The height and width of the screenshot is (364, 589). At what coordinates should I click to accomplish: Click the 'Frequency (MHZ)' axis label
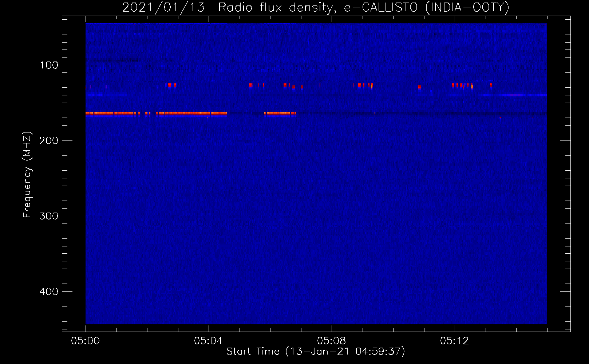tap(27, 174)
